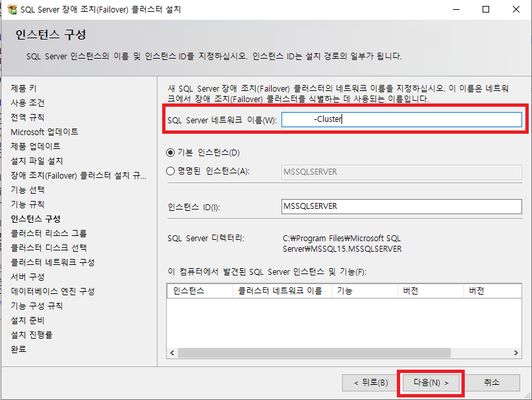Select the 명명된 인스턴스(A) radio button
532x400 pixels.
tap(170, 171)
